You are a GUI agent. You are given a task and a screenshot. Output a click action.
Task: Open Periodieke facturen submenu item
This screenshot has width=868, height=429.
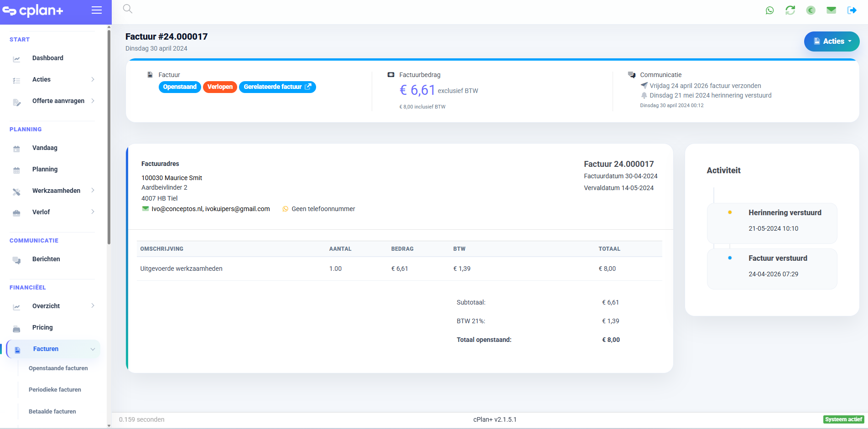pos(55,389)
